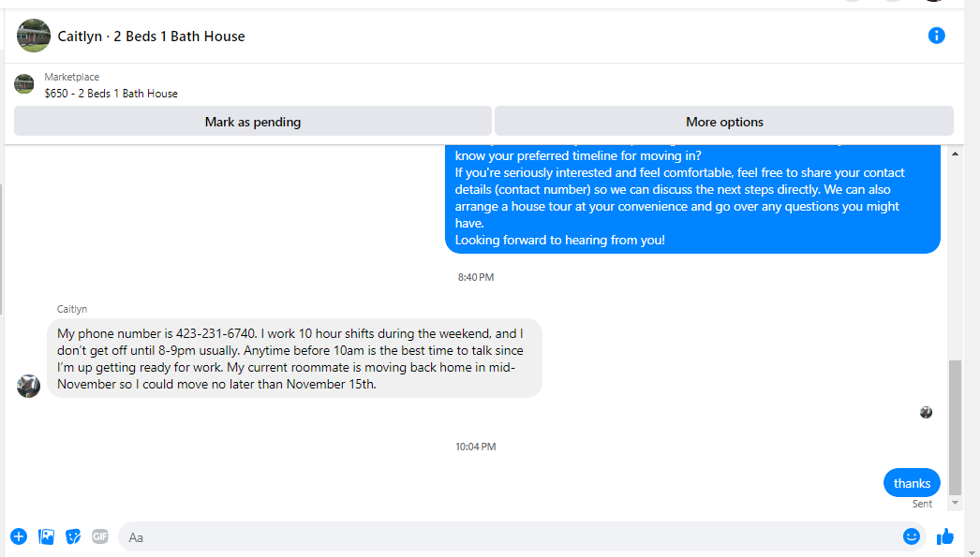Open the GIF picker
This screenshot has width=980, height=557.
click(x=100, y=536)
